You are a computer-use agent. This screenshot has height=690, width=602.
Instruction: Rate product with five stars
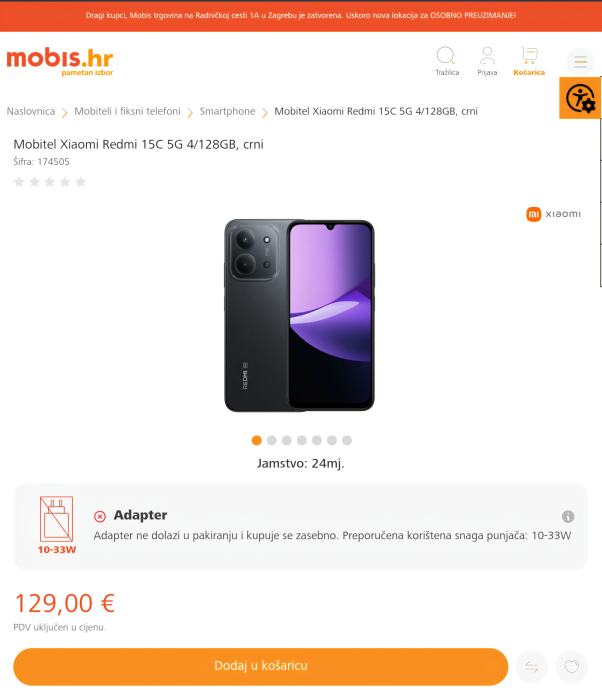click(81, 182)
